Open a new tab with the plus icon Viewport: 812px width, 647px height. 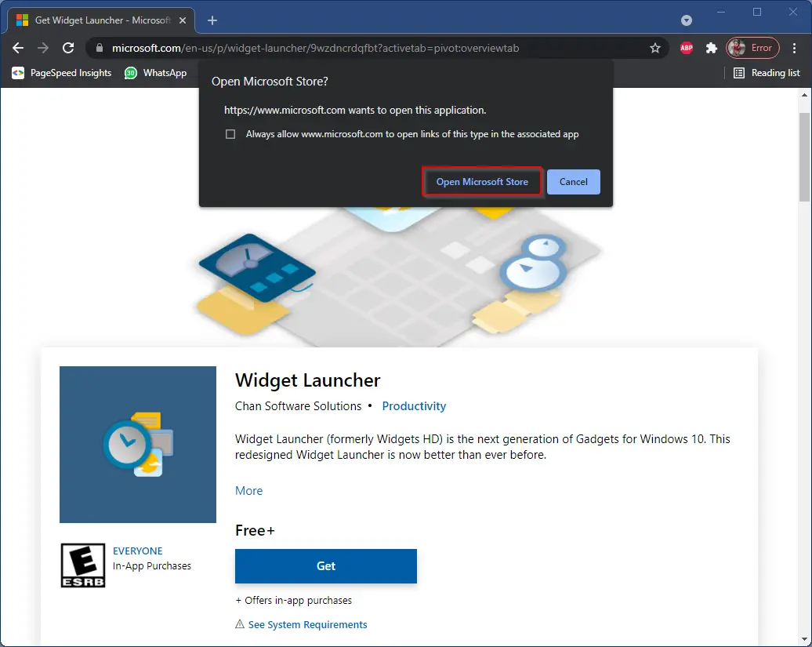pos(212,20)
